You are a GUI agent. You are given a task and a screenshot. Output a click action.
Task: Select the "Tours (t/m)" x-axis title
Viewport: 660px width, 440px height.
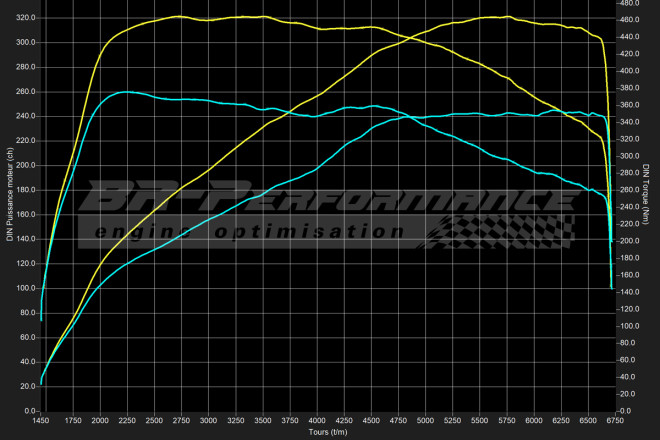click(327, 433)
